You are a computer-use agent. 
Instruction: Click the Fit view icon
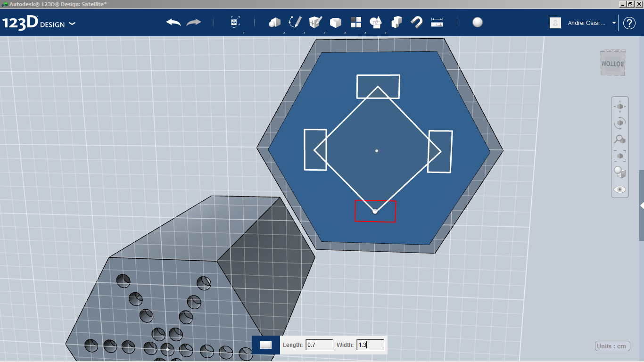point(620,156)
